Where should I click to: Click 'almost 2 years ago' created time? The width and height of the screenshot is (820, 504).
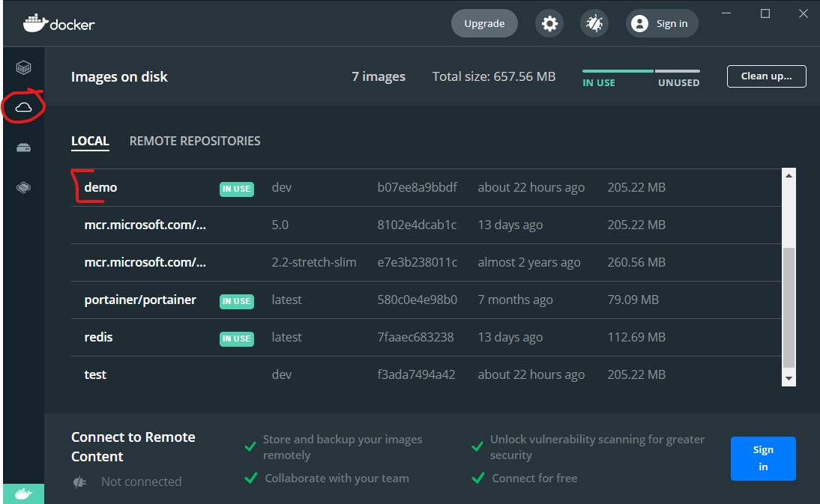point(529,263)
